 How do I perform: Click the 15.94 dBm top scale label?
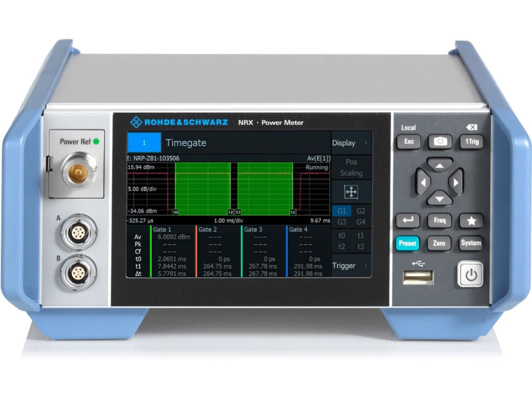141,167
